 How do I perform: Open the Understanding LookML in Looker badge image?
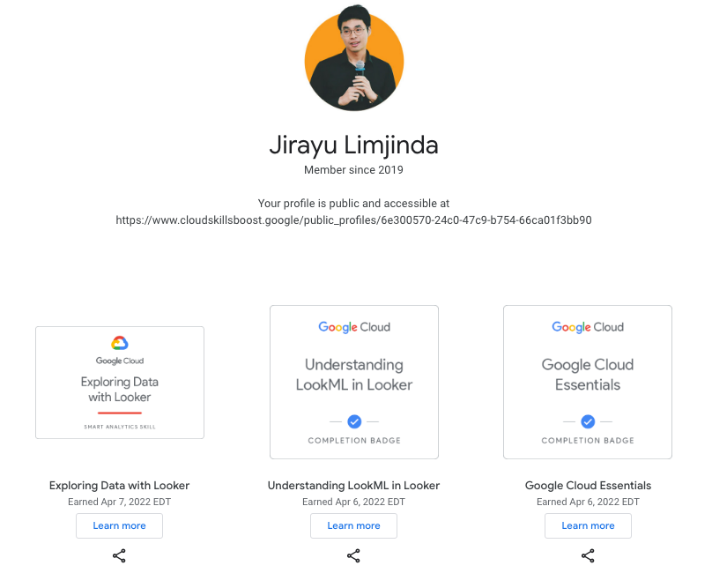pyautogui.click(x=354, y=382)
